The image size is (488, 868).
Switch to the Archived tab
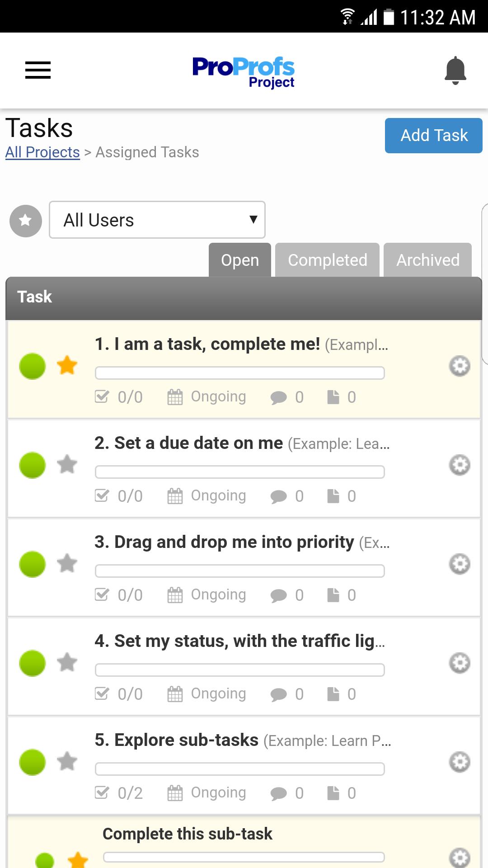coord(428,260)
